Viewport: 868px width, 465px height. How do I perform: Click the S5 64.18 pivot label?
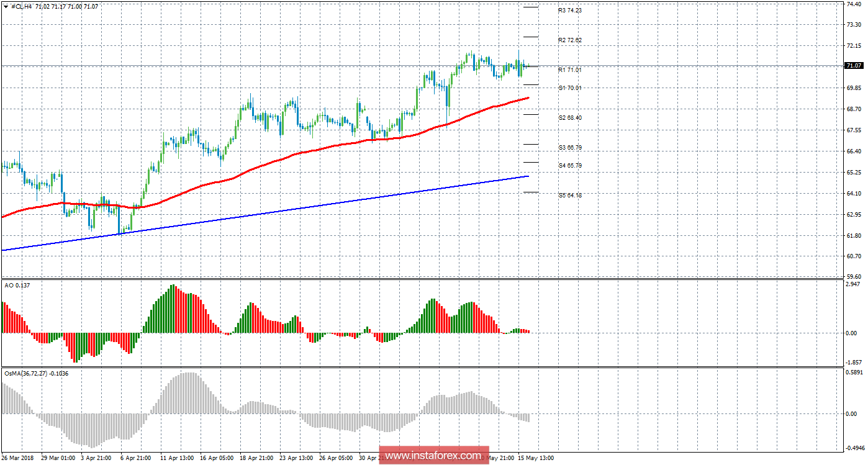[x=569, y=196]
